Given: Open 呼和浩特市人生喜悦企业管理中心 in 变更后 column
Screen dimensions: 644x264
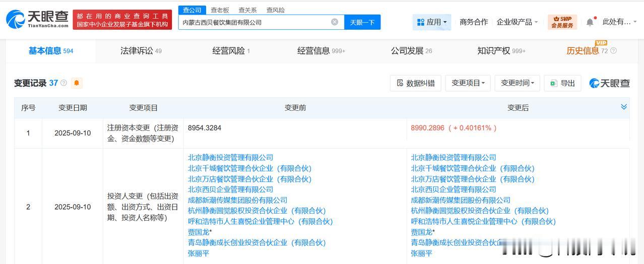Looking at the screenshot, I should 483,221.
